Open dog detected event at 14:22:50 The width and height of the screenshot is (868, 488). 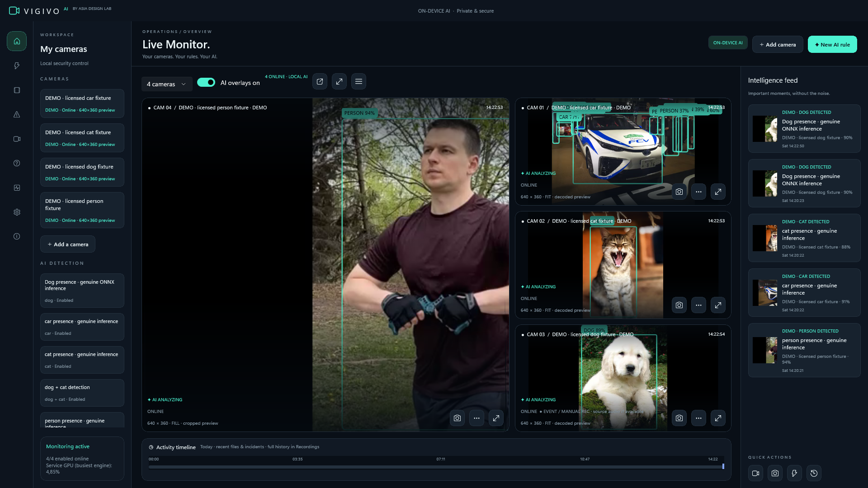[x=804, y=128]
